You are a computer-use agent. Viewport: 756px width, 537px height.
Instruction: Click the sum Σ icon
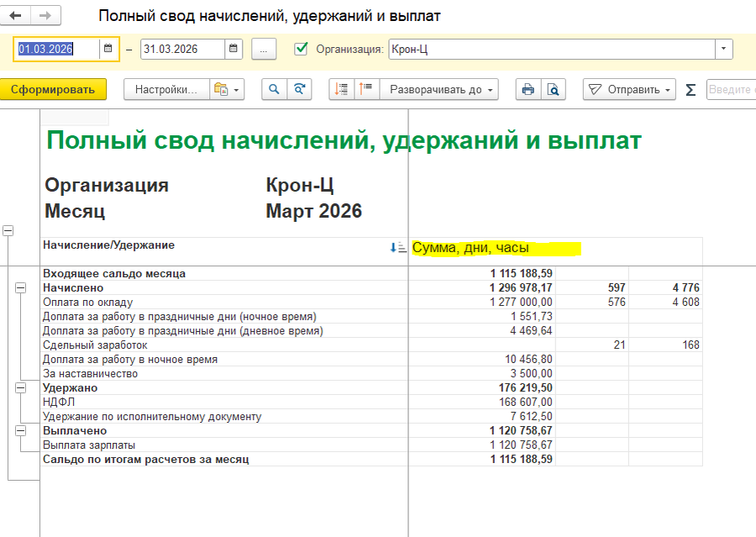click(x=690, y=90)
